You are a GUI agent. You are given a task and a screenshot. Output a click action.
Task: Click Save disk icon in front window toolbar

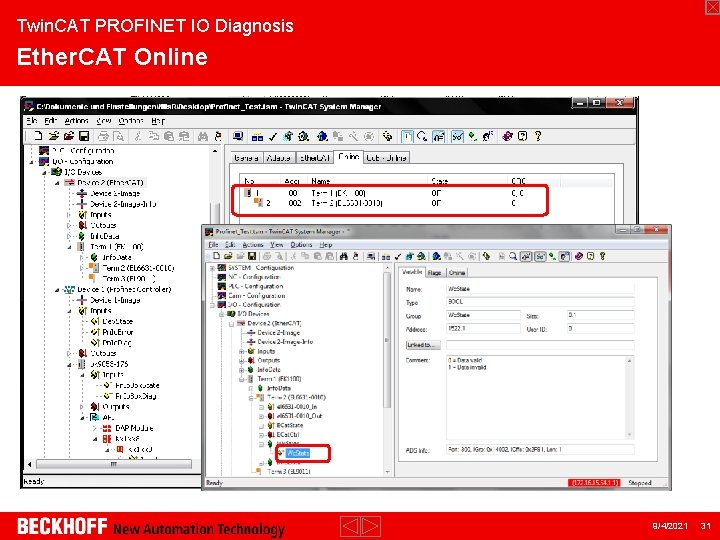point(252,256)
